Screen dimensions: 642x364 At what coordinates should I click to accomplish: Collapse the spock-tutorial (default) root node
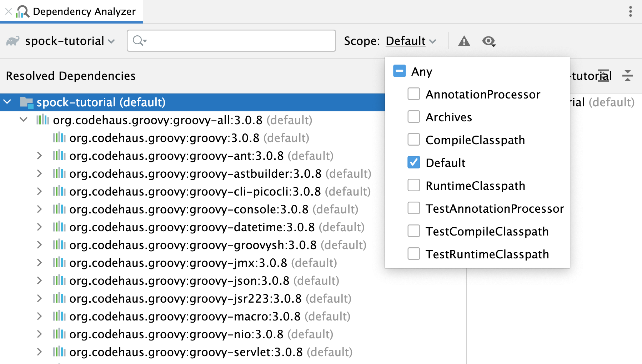pos(7,102)
